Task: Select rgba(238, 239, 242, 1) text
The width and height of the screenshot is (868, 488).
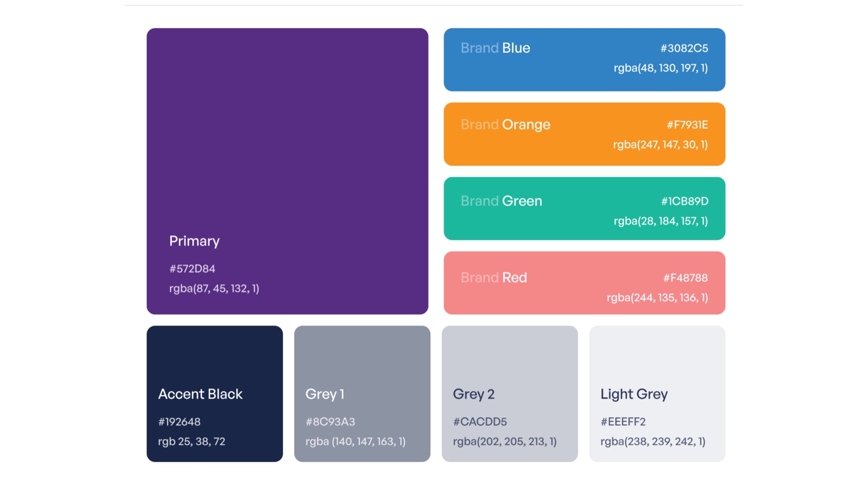Action: [653, 442]
